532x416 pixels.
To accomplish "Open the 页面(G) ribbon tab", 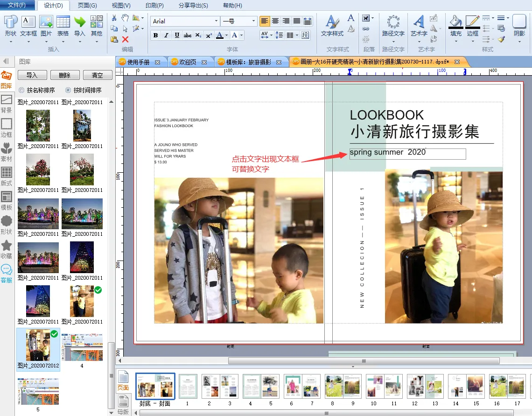I will pyautogui.click(x=87, y=6).
